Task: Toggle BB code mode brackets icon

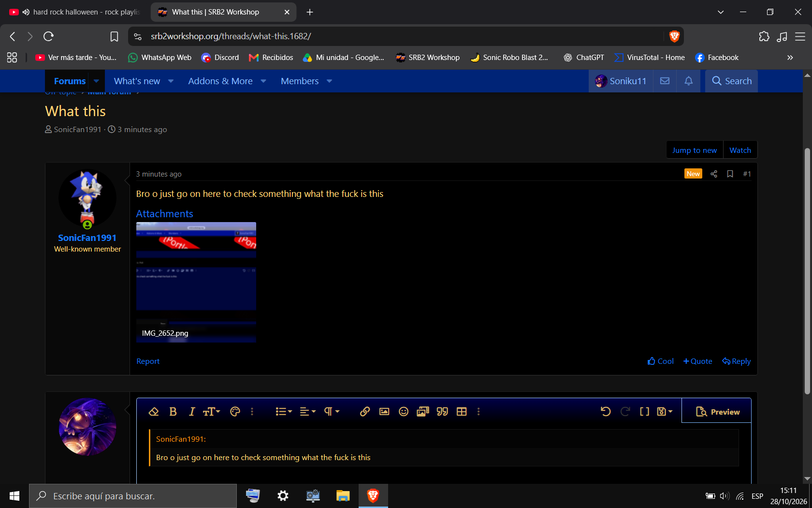Action: click(644, 412)
